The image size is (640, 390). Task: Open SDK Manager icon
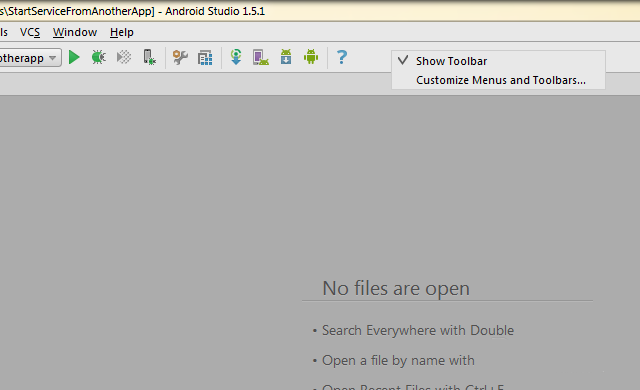pos(286,57)
